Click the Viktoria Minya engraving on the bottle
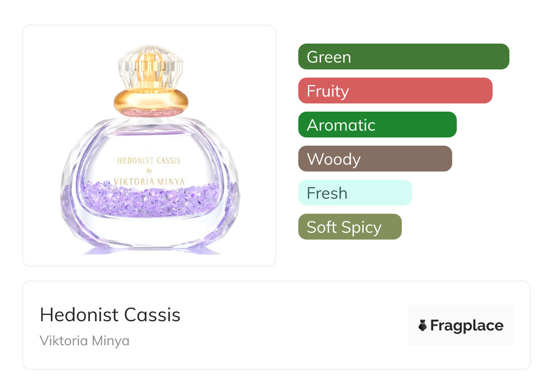The height and width of the screenshot is (392, 553). click(x=149, y=181)
